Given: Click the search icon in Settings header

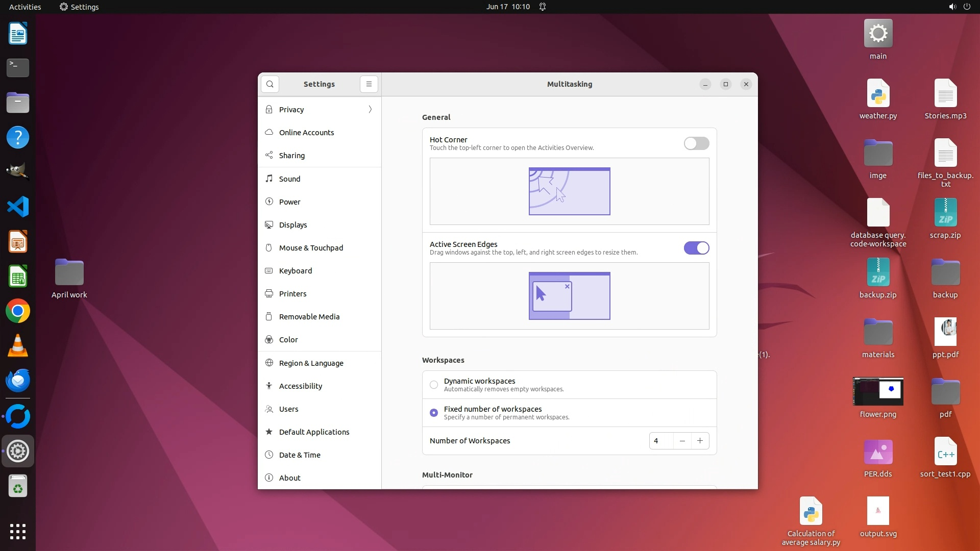Looking at the screenshot, I should click(x=270, y=84).
